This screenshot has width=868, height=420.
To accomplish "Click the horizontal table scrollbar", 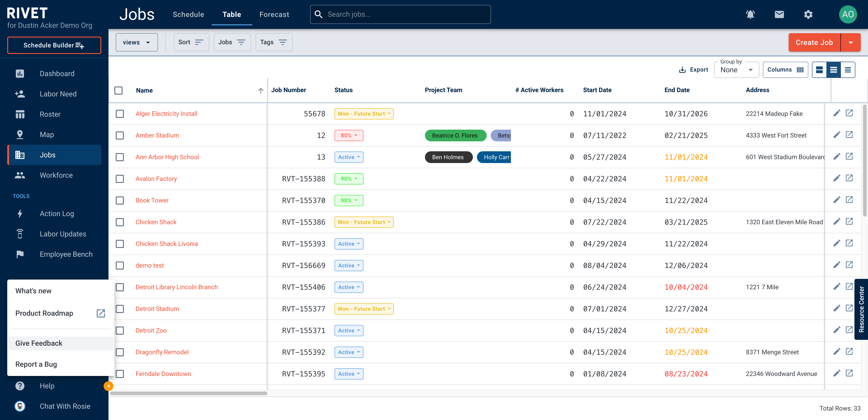I will tap(189, 393).
